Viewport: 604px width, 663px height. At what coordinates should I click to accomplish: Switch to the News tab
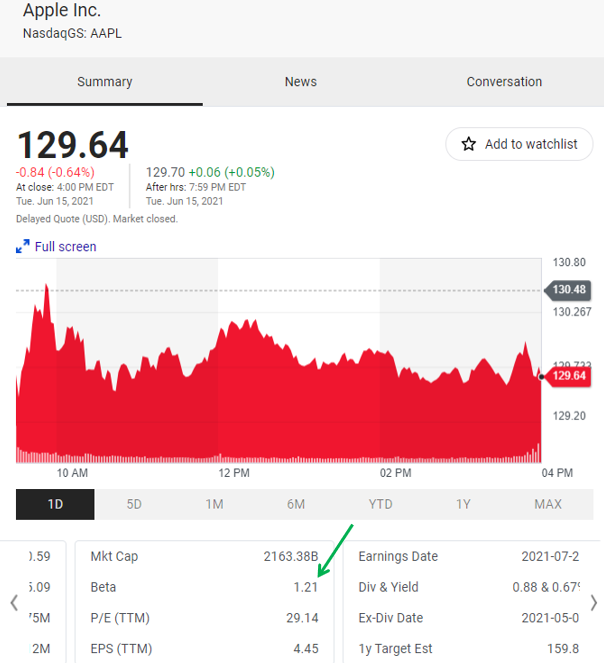pyautogui.click(x=301, y=82)
